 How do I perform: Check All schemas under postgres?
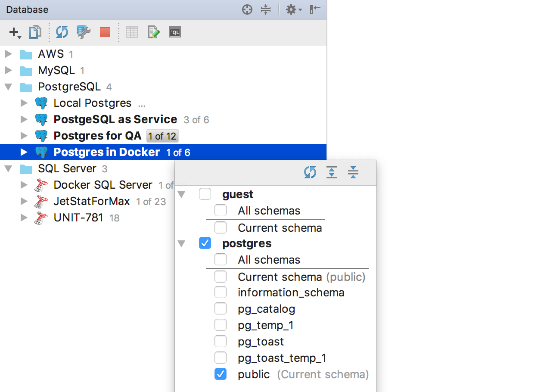coord(221,260)
